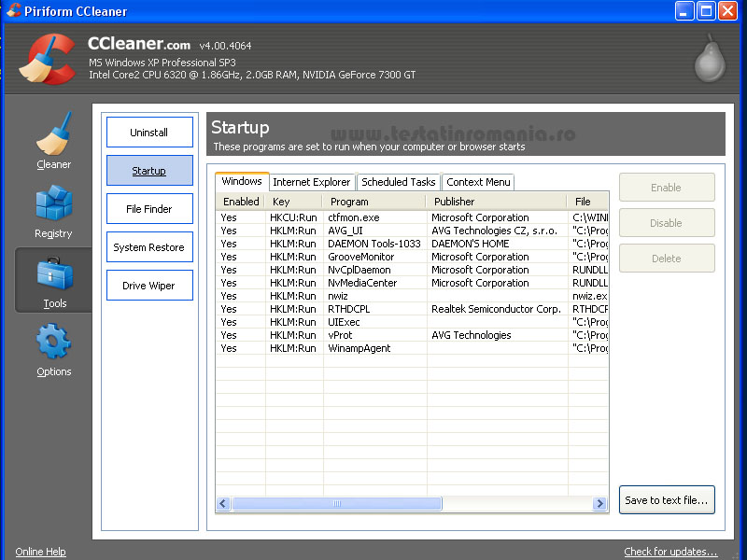Screen dimensions: 747x560
Task: Select the Tools toolbox icon
Action: (x=54, y=275)
